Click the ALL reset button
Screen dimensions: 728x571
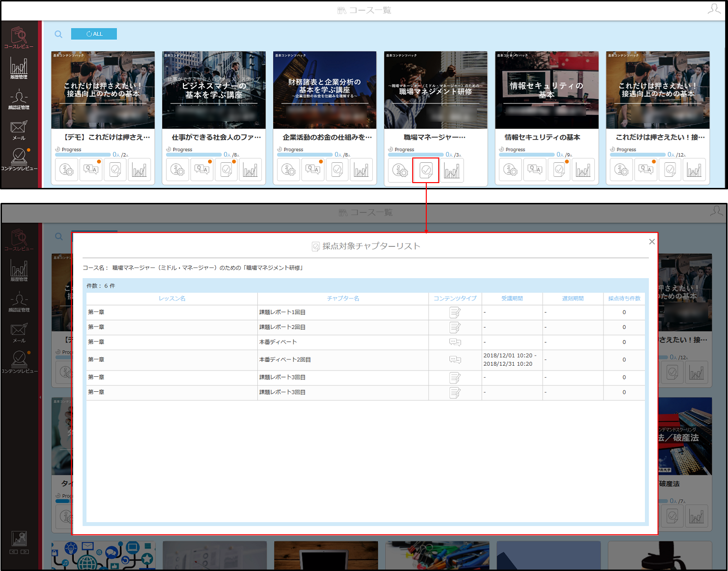pyautogui.click(x=94, y=34)
